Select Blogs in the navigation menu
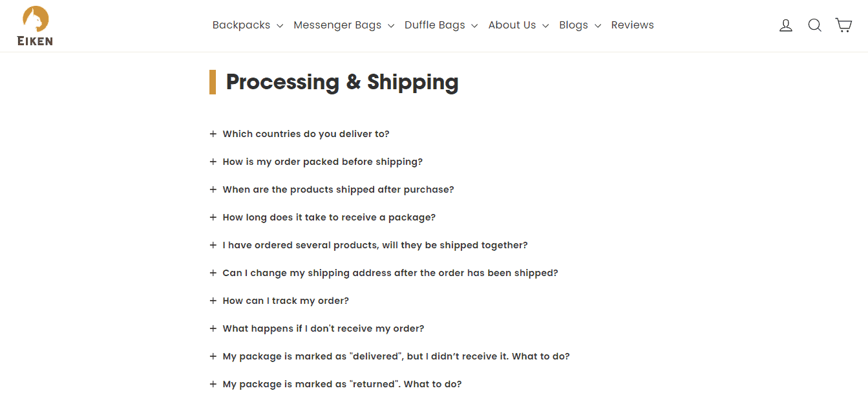 (573, 25)
